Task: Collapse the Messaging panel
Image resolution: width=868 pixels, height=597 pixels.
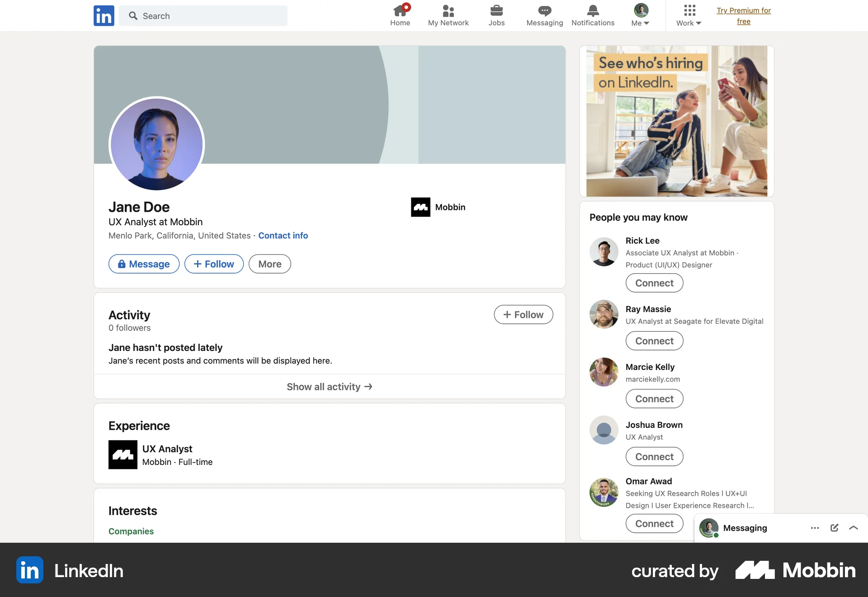Action: (x=854, y=528)
